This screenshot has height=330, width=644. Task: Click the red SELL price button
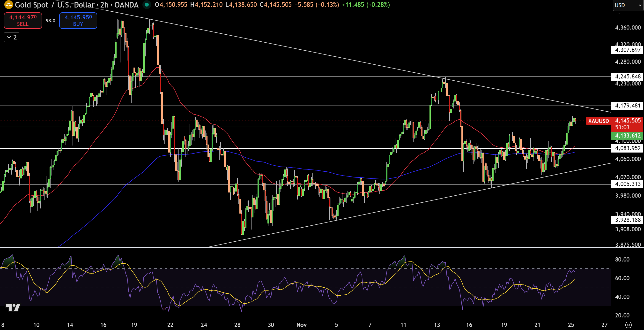pyautogui.click(x=23, y=21)
